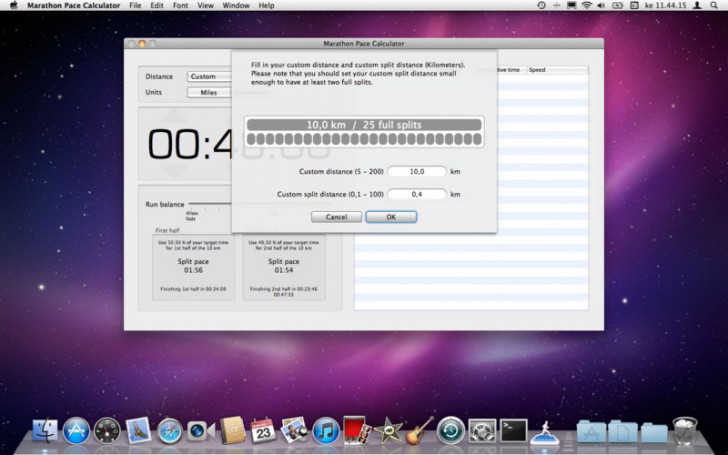Launch Safari from the dock
Image resolution: width=728 pixels, height=455 pixels.
pyautogui.click(x=169, y=431)
